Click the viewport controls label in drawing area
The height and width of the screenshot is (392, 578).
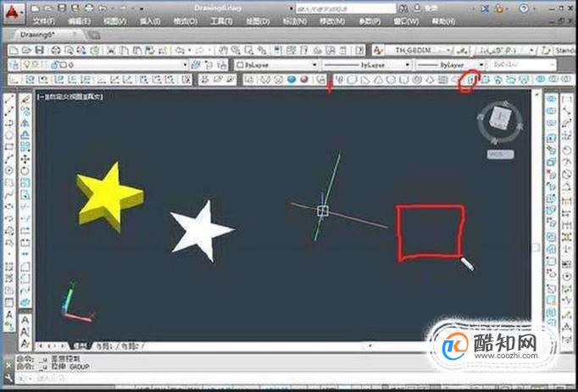pyautogui.click(x=70, y=97)
